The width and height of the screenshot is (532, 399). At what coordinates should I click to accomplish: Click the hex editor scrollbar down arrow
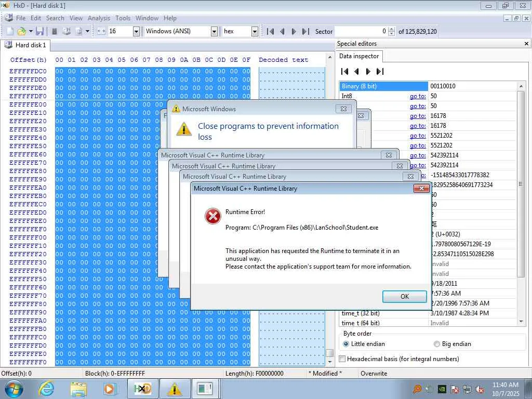click(x=330, y=362)
